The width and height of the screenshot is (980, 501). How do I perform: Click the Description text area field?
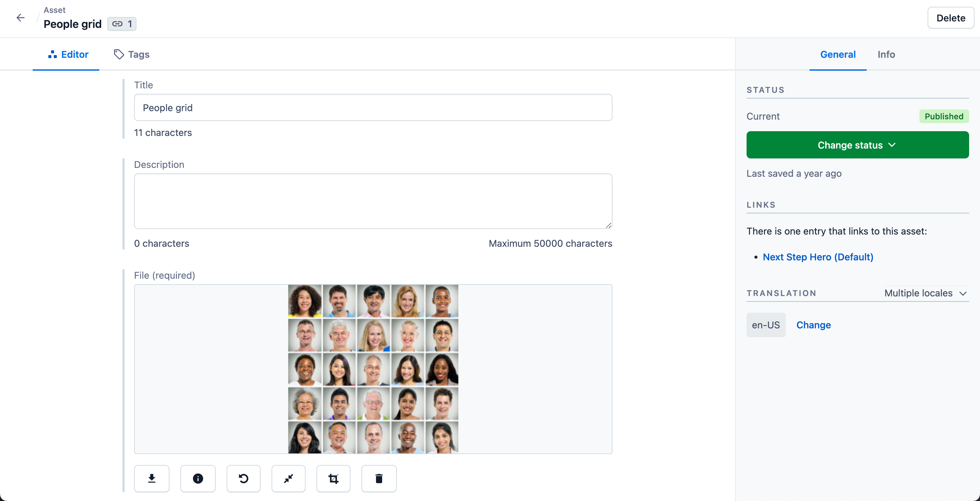[373, 200]
